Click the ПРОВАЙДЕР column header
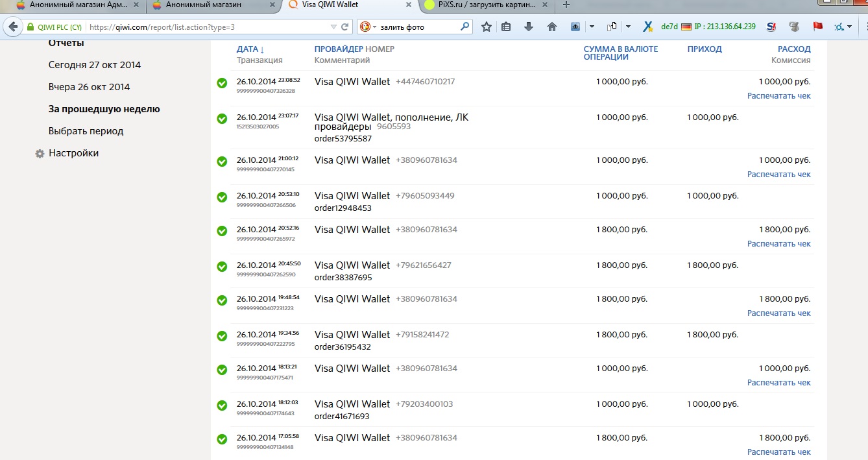This screenshot has height=460, width=868. pyautogui.click(x=339, y=49)
